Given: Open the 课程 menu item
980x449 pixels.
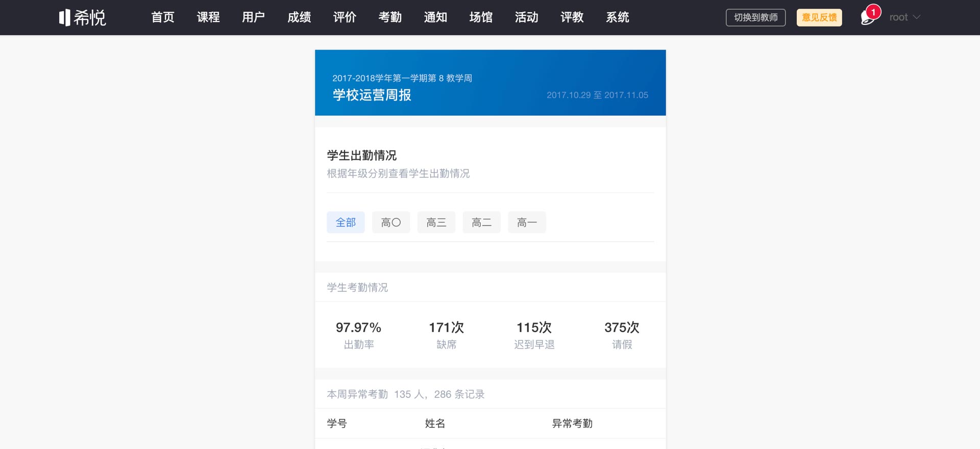Looking at the screenshot, I should point(208,17).
